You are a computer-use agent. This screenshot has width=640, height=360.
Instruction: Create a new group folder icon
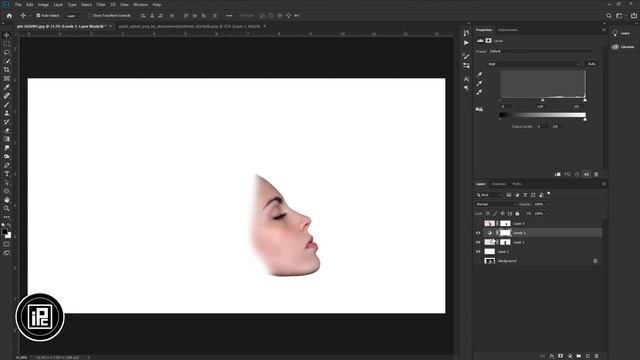pyautogui.click(x=578, y=356)
